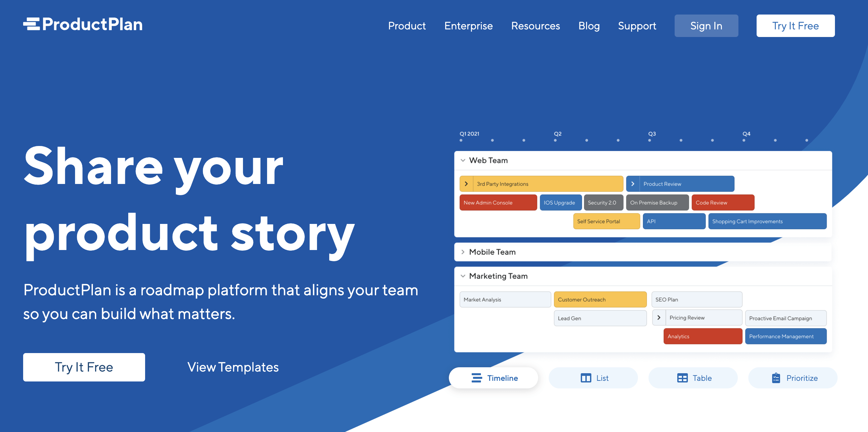Click the Sign In button
Screen dimensions: 868x432
706,25
